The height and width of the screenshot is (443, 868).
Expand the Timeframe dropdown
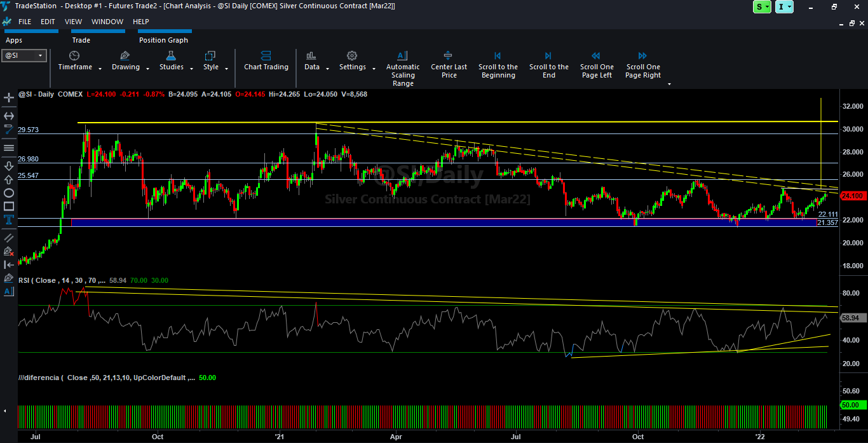tap(78, 62)
